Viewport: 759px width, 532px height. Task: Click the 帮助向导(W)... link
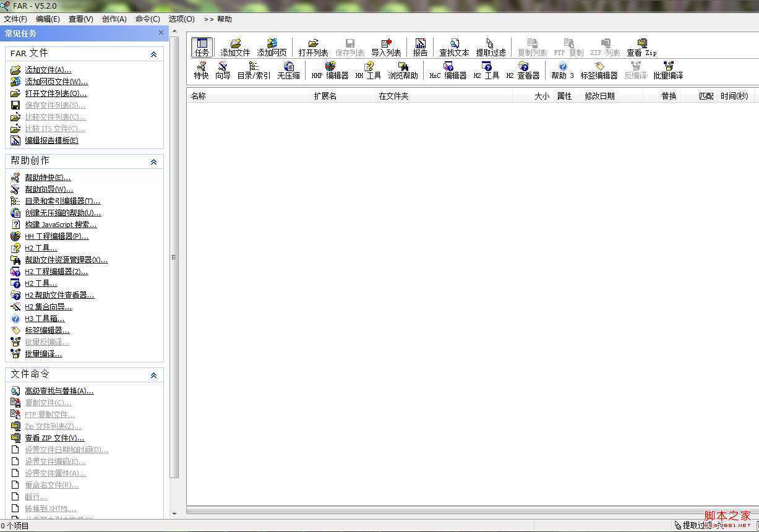pos(49,189)
